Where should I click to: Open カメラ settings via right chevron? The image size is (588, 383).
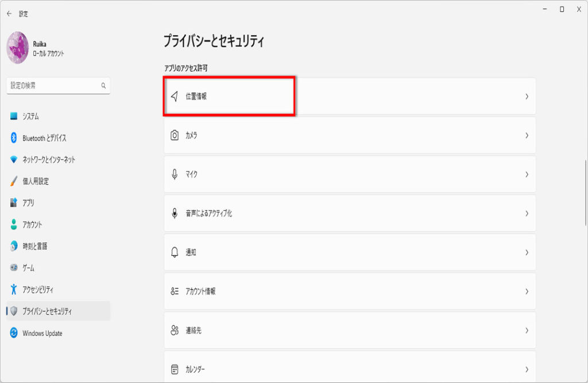pos(527,136)
